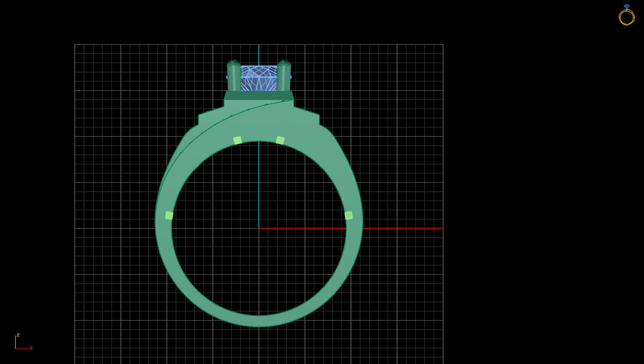Click the XZ axis indicator gizmo

[24, 342]
